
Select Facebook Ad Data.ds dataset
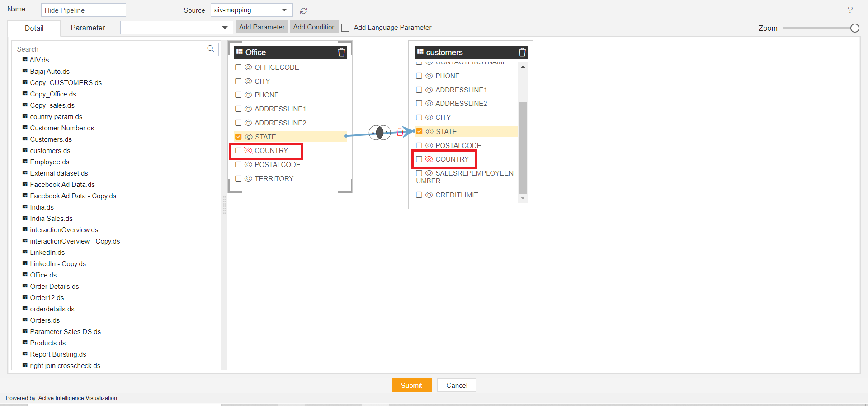[x=62, y=185]
